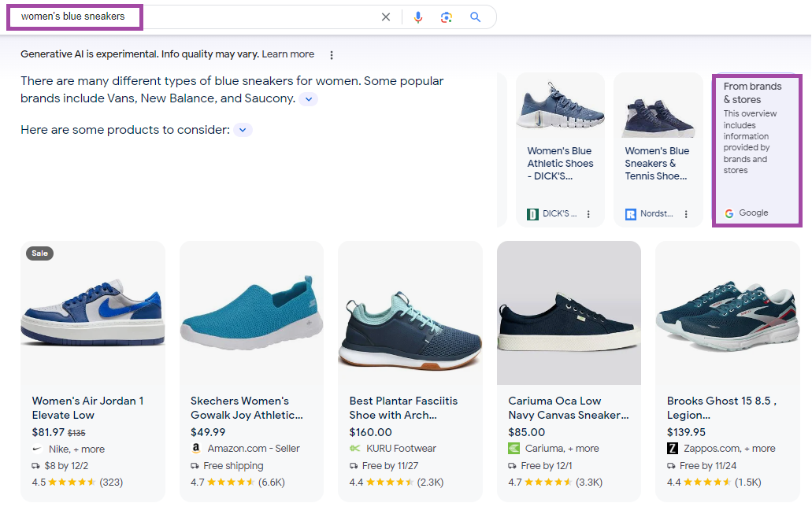Open the DICK'S card three-dot menu
Screen dimensions: 812x514
[x=588, y=214]
